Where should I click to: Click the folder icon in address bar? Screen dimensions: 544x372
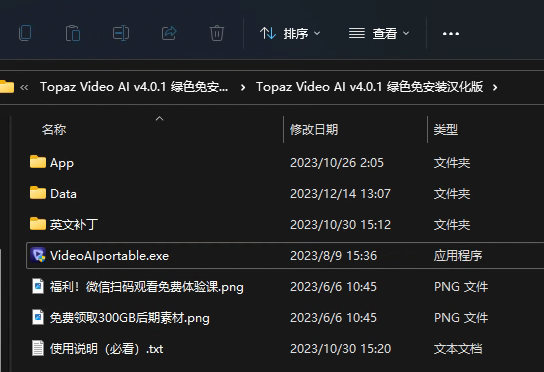7,87
